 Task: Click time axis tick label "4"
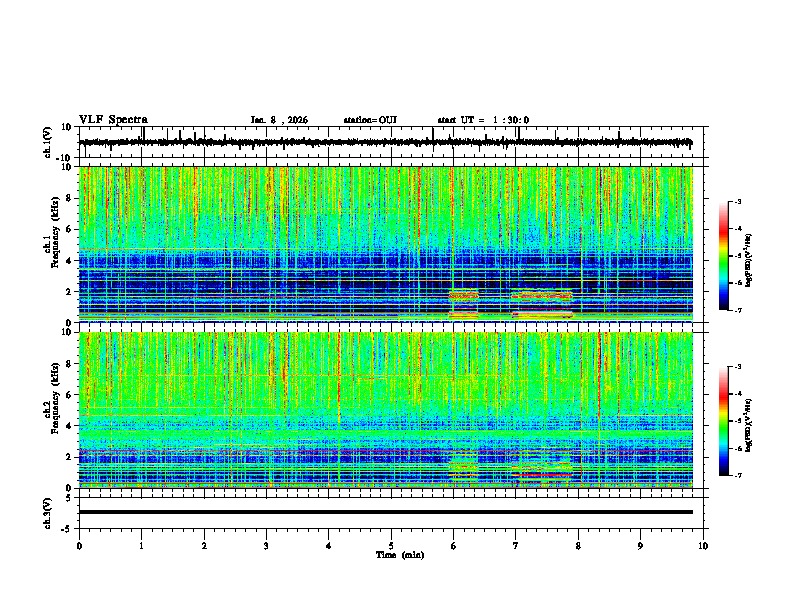329,546
